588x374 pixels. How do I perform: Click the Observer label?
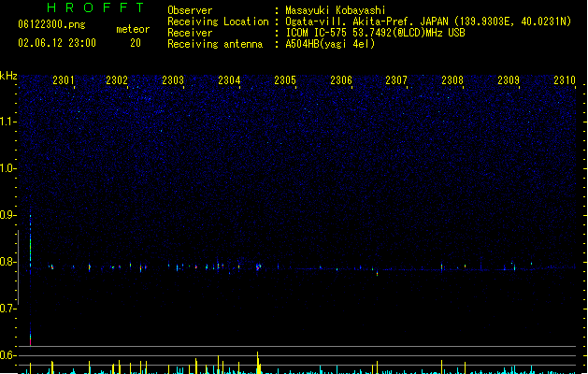coord(190,10)
